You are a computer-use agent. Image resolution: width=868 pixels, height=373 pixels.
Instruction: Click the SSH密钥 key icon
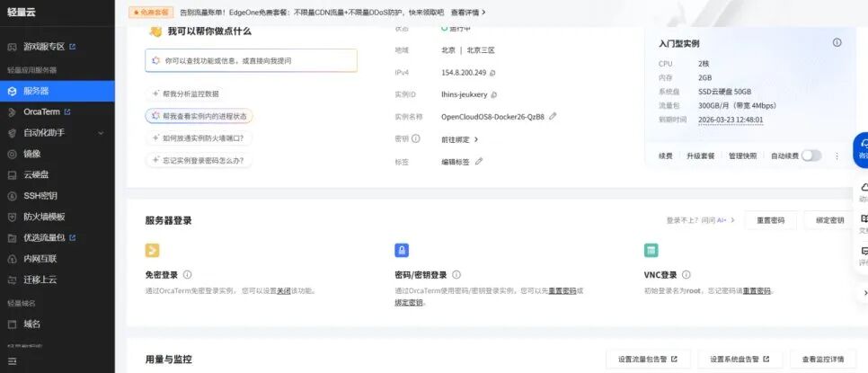coord(13,196)
